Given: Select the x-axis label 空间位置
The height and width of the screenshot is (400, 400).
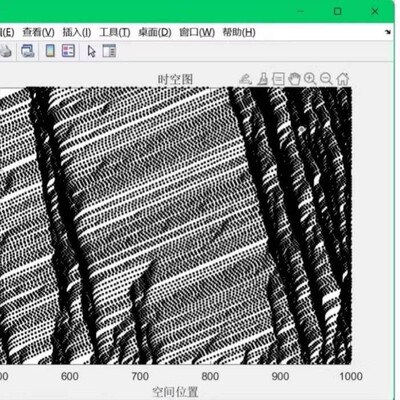Looking at the screenshot, I should (175, 392).
